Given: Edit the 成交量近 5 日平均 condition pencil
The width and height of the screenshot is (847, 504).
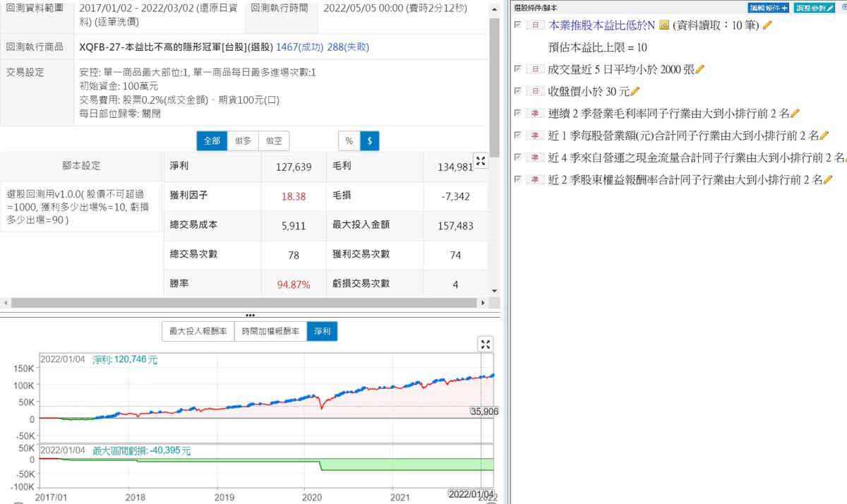Looking at the screenshot, I should click(700, 69).
